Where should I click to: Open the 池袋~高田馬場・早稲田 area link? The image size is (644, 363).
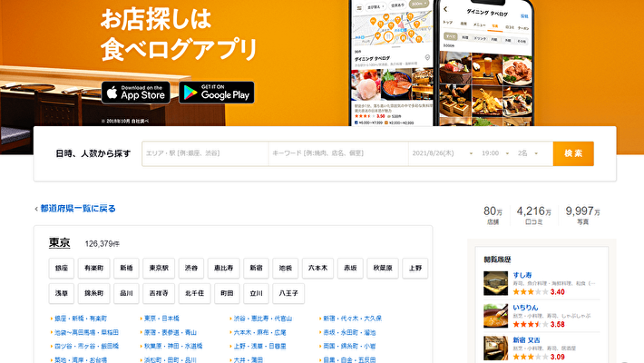click(x=87, y=332)
